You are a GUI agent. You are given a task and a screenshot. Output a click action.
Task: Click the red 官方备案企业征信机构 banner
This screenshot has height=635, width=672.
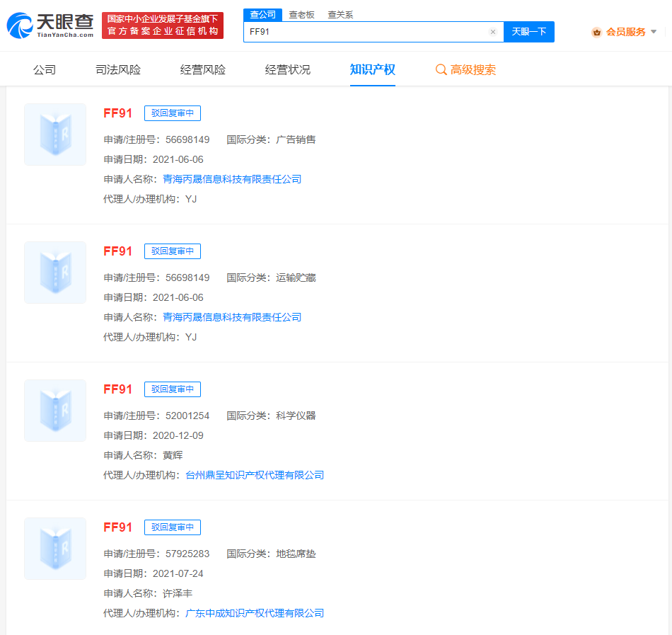pyautogui.click(x=163, y=25)
